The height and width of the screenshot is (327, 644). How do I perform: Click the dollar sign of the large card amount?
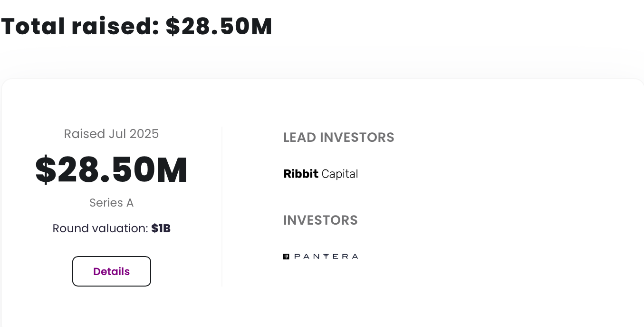coord(46,170)
